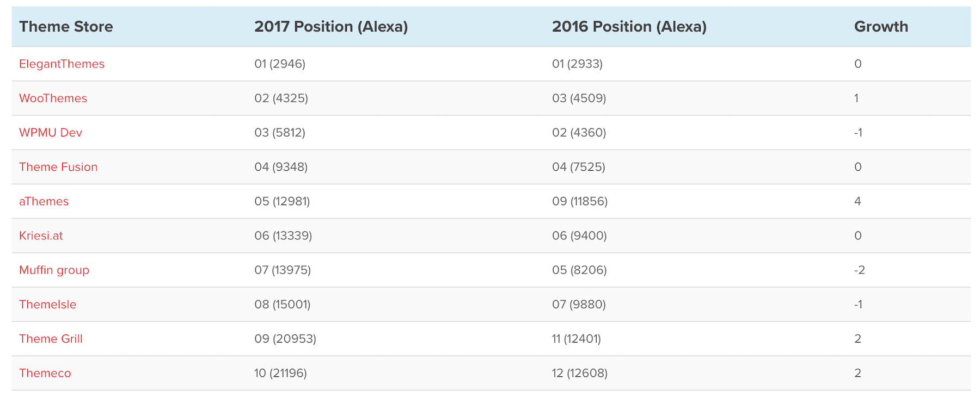Select the 2016 Position (Alexa) header

[x=629, y=27]
